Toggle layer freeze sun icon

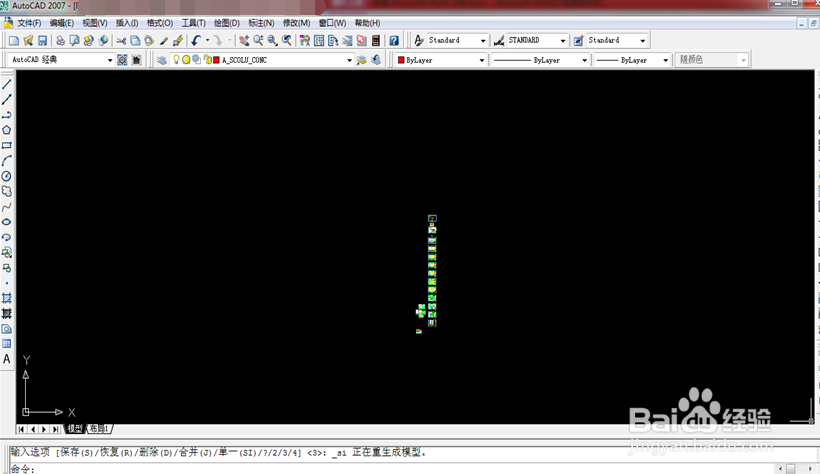(186, 60)
